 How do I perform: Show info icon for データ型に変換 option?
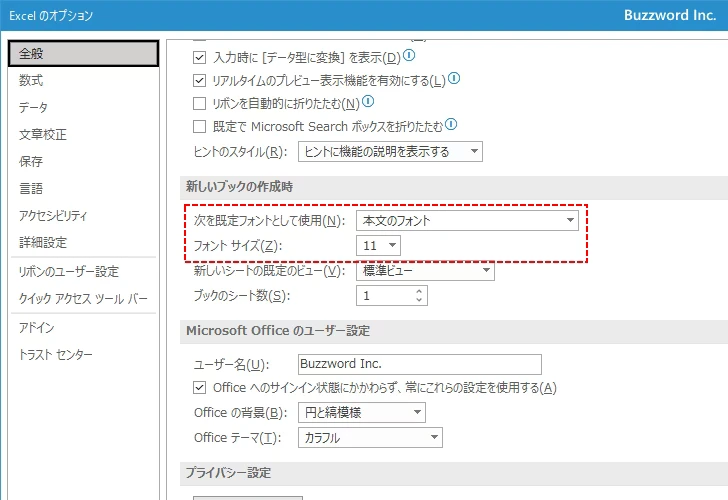[x=409, y=55]
